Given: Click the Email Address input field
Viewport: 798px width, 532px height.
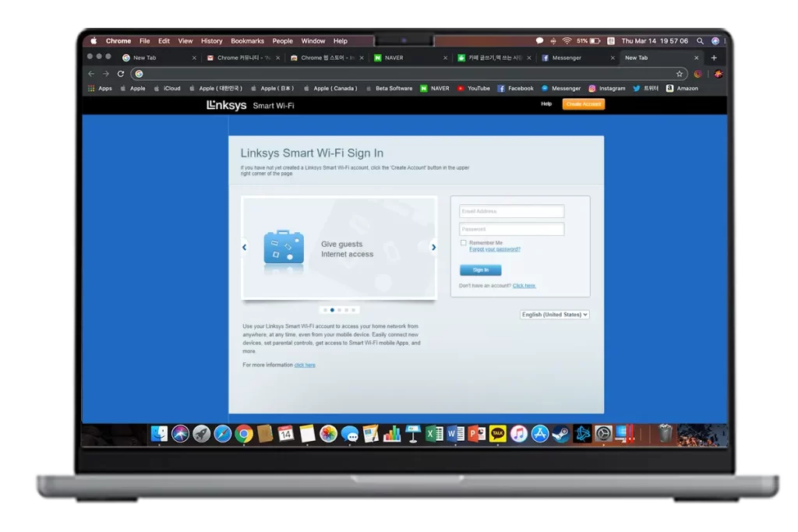Looking at the screenshot, I should [x=511, y=211].
